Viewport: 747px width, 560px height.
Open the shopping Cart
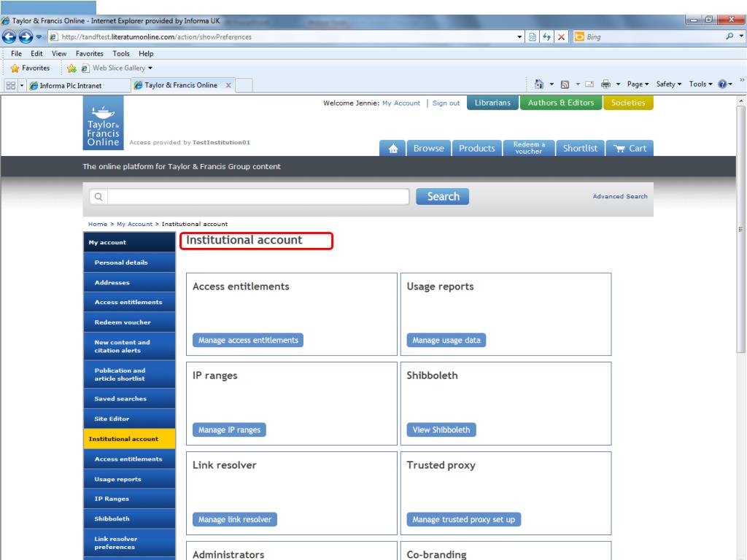[x=630, y=149]
